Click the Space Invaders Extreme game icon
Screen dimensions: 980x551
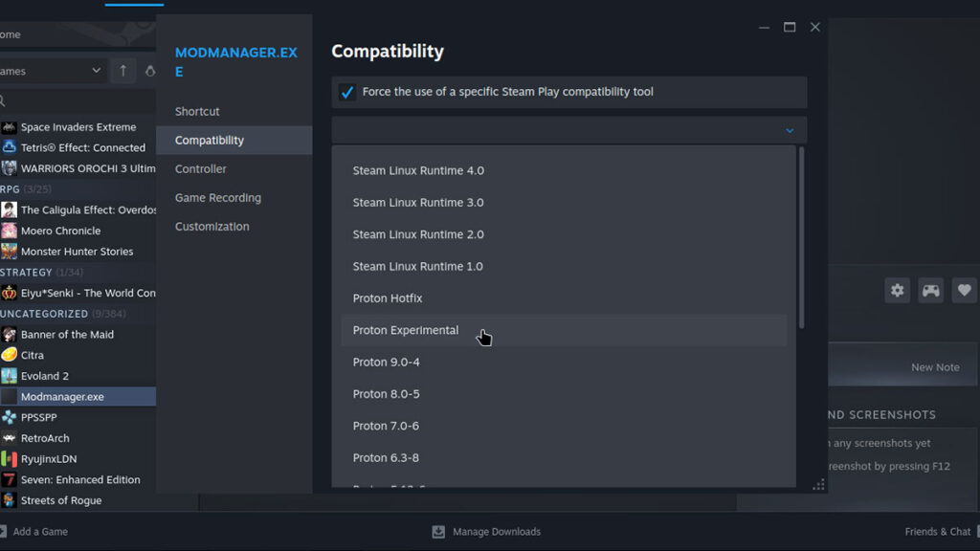click(9, 127)
